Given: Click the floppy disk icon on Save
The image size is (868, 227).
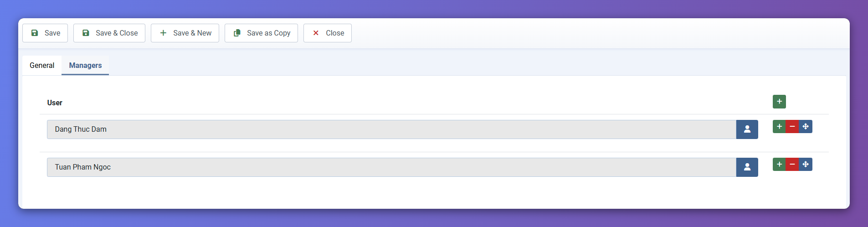Looking at the screenshot, I should pos(35,33).
